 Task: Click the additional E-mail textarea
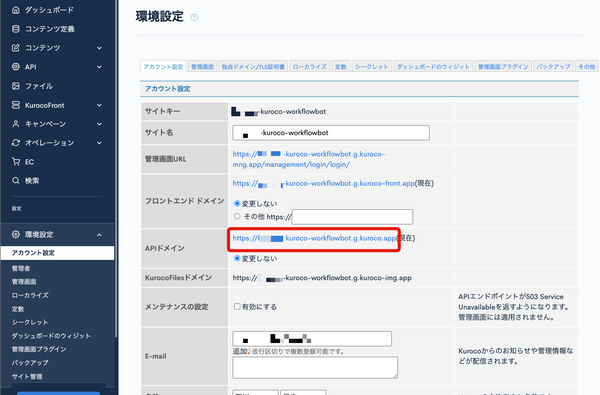point(315,368)
